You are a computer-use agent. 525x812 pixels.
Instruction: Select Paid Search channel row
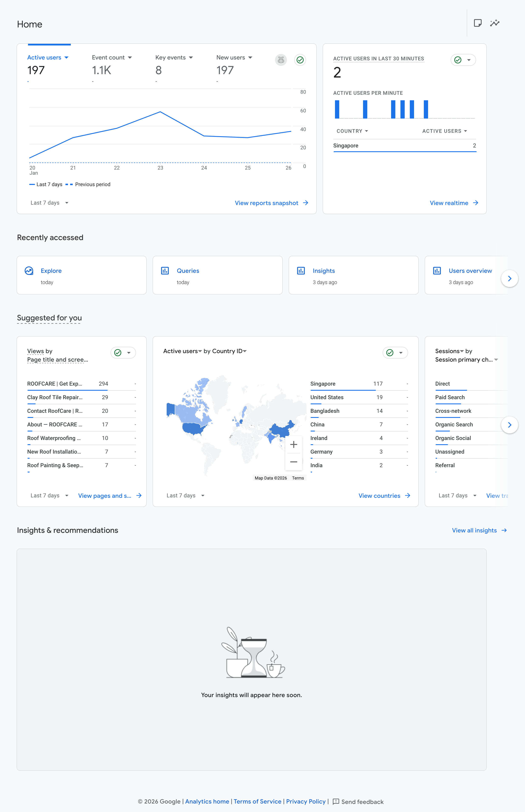[x=471, y=398]
